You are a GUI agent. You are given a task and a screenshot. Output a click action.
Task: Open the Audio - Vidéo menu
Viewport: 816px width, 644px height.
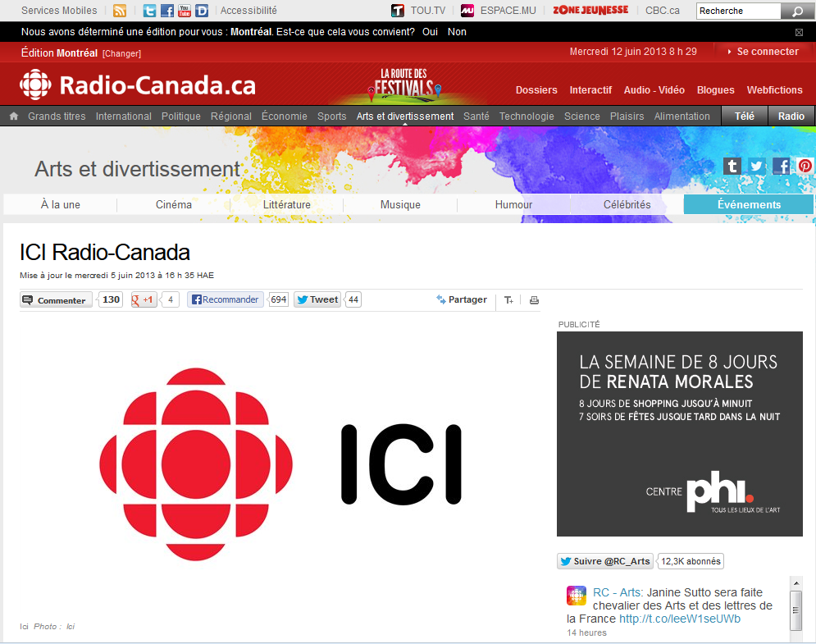point(654,90)
